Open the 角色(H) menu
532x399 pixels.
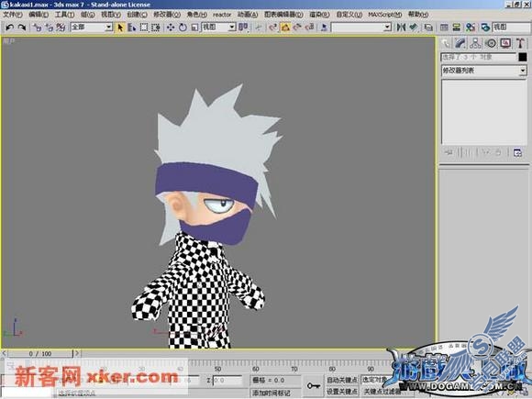click(196, 15)
